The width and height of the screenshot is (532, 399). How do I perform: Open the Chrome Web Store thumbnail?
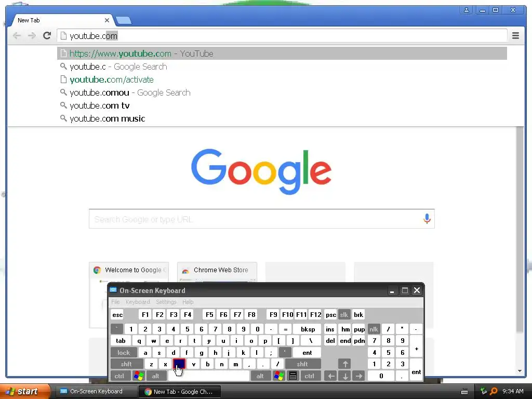pos(217,272)
